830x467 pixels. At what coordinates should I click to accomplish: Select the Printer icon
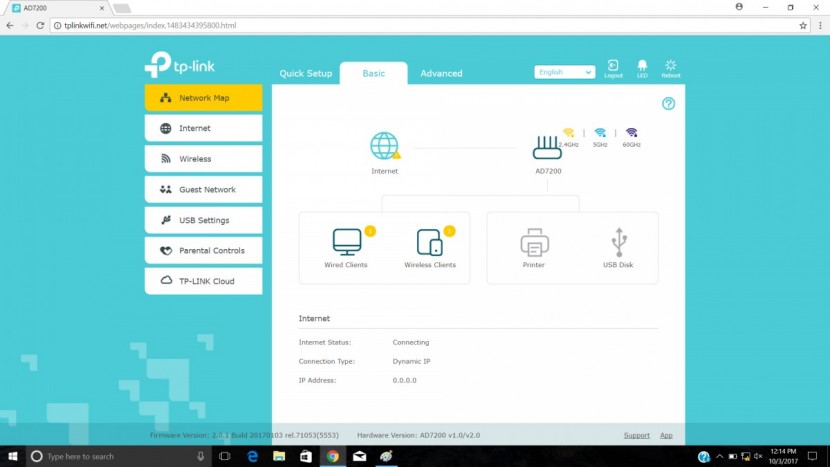point(534,243)
